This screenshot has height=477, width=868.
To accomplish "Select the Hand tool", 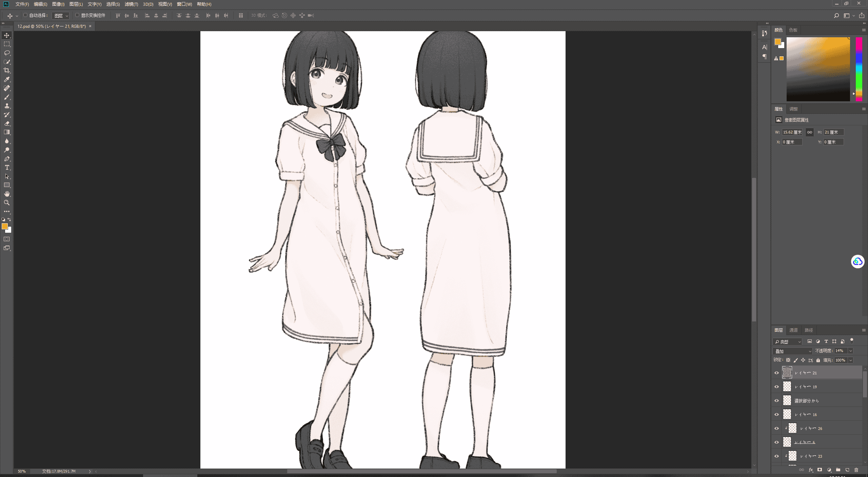I will (x=7, y=194).
